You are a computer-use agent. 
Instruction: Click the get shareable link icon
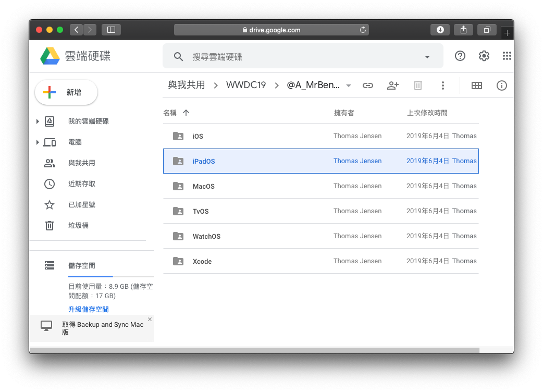pos(368,85)
